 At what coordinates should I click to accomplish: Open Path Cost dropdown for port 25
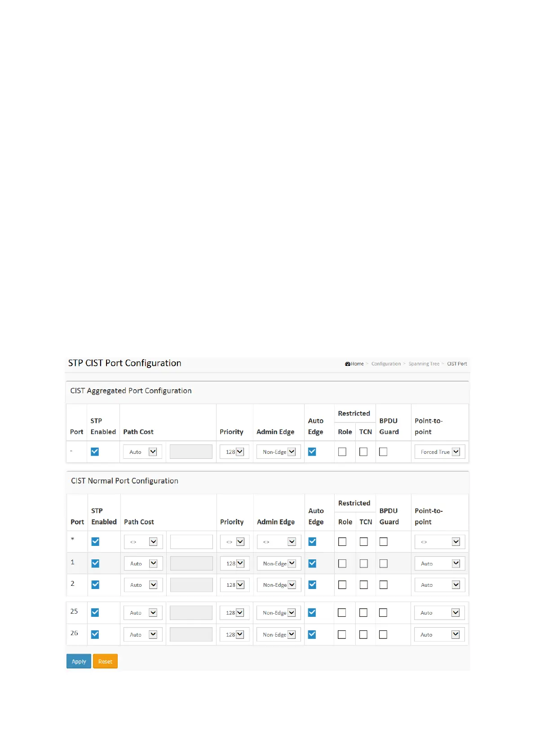click(143, 613)
